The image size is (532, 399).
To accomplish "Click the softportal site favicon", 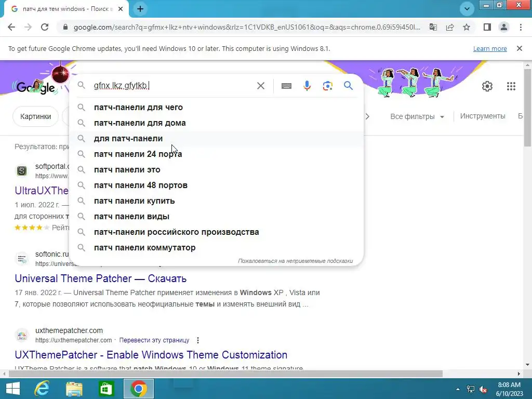I will (22, 170).
